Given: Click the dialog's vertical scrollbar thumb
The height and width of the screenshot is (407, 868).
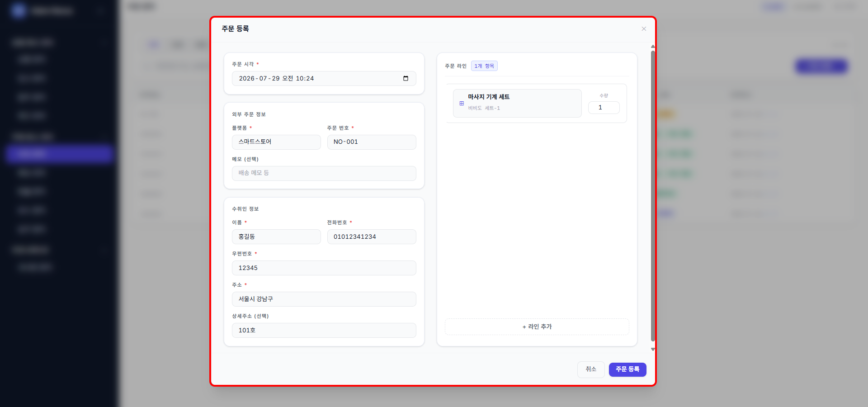Looking at the screenshot, I should coord(653,196).
